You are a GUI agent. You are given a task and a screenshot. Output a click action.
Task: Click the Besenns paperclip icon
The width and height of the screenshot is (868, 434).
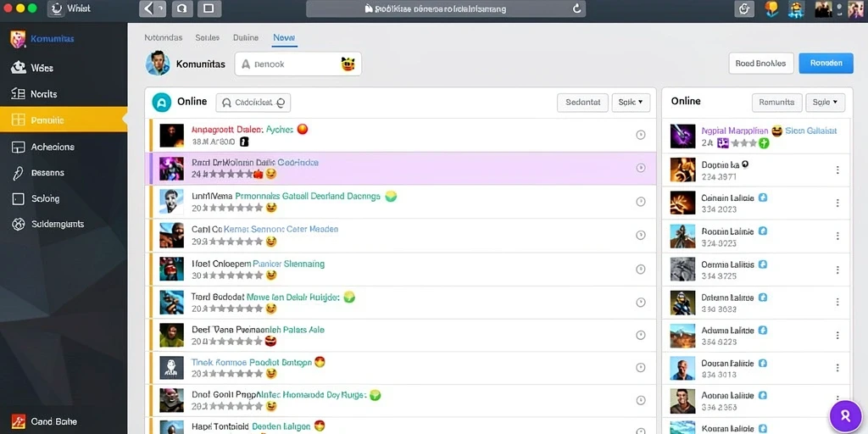19,173
